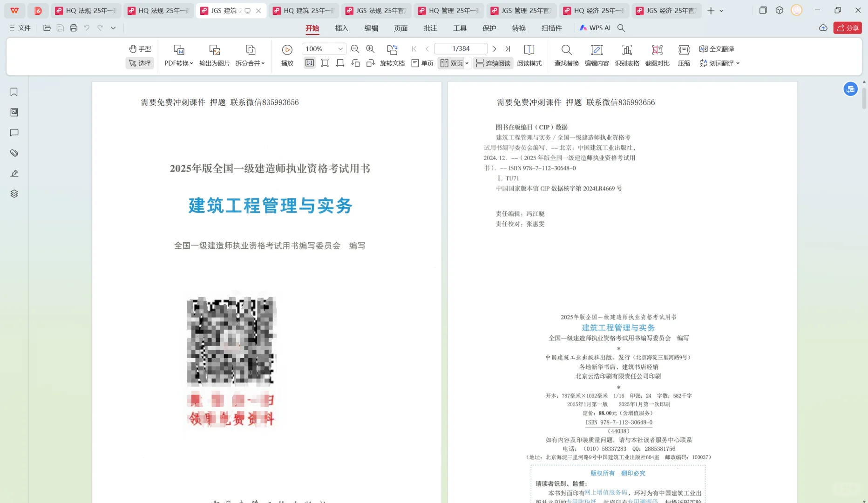868x503 pixels.
Task: Select the Hand tool
Action: [x=140, y=49]
